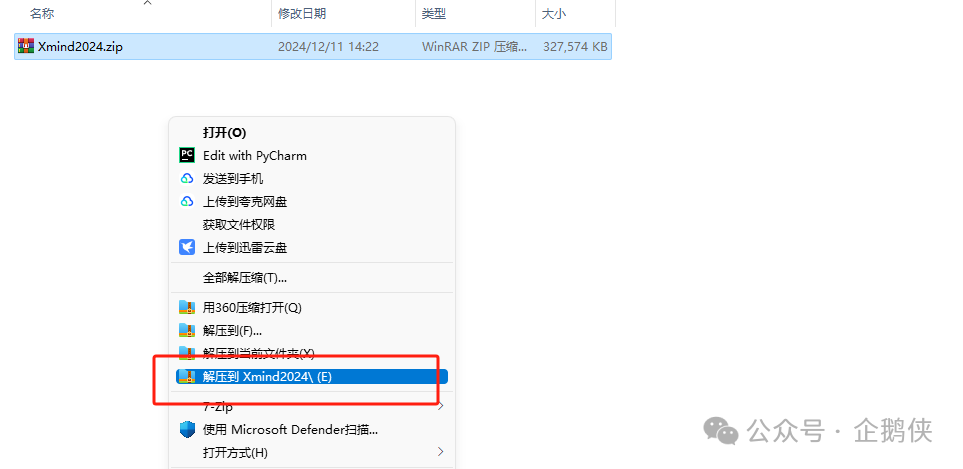Click the 上传到夸克网盘 icon
This screenshot has width=963, height=469.
coord(186,201)
